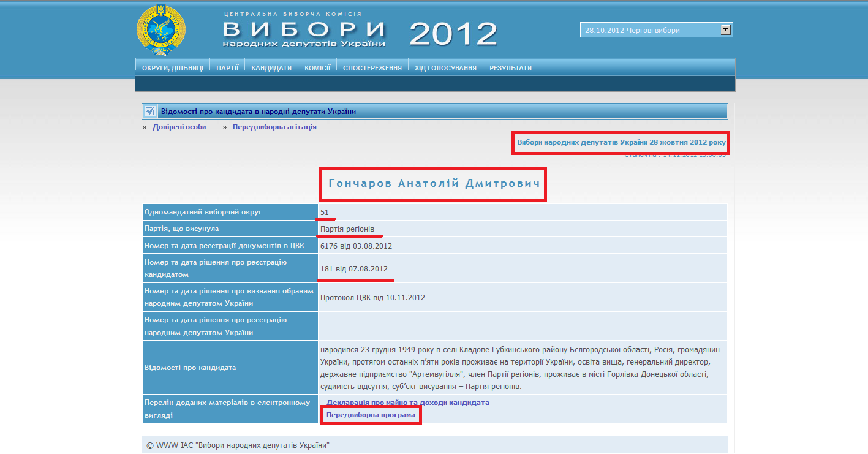Open the КАНДИДАТИ menu item

[271, 68]
